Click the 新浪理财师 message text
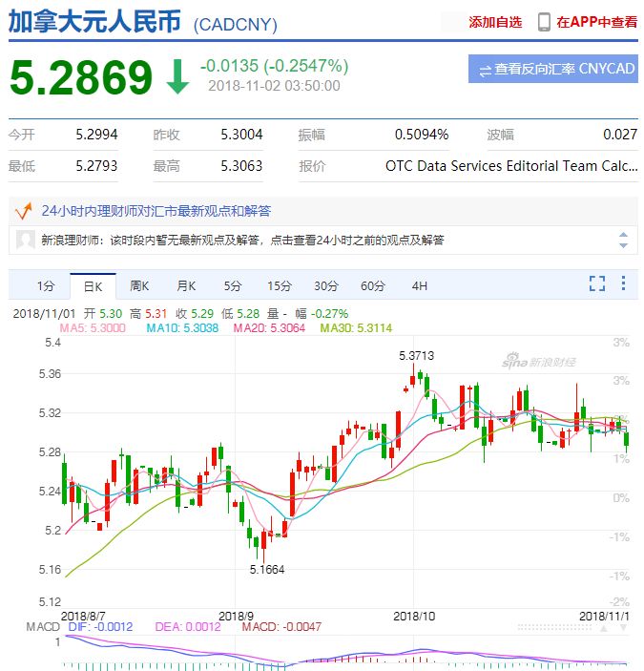 tap(242, 241)
